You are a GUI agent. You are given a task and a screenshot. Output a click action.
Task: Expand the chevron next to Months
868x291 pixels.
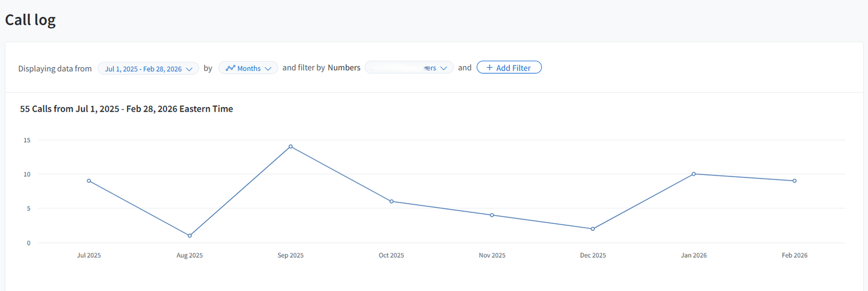(268, 69)
